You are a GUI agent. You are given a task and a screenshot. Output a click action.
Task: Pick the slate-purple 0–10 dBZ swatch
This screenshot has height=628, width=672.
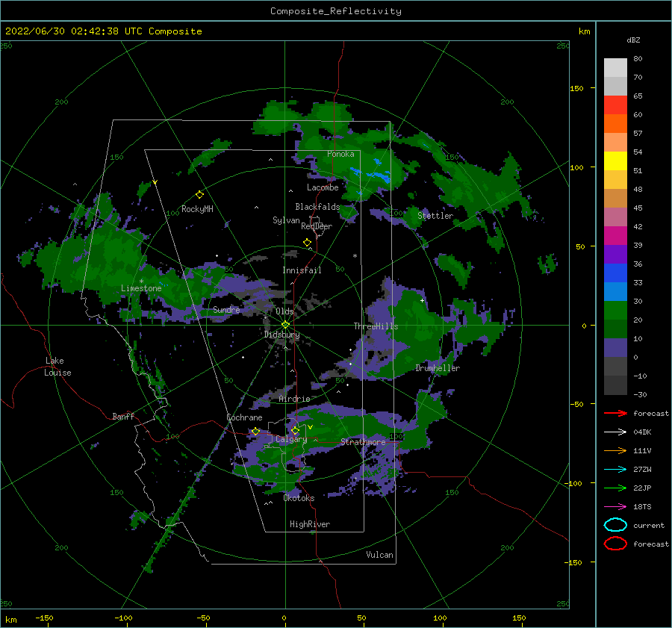[615, 348]
